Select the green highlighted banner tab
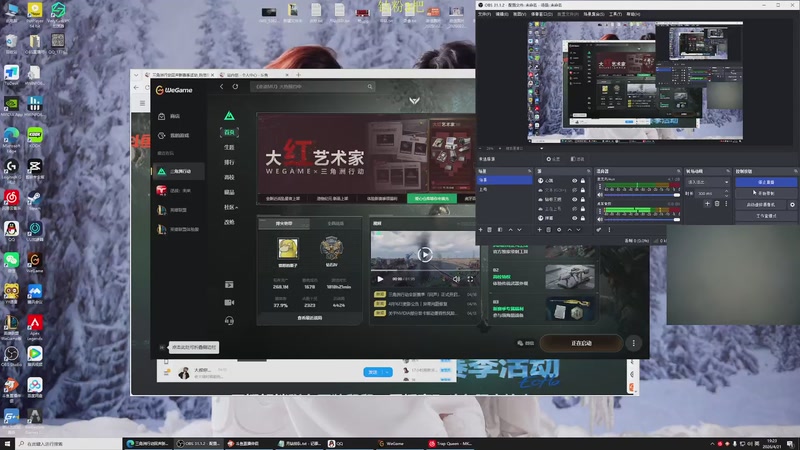The height and width of the screenshot is (450, 800). pos(432,198)
